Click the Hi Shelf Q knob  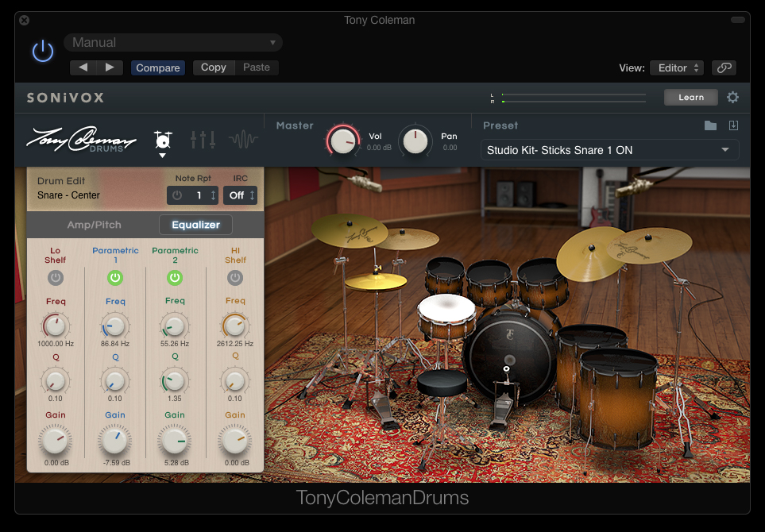[235, 381]
